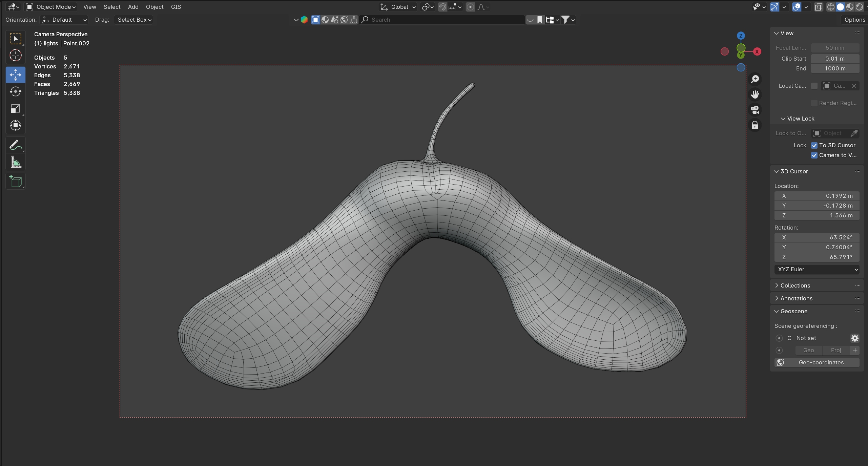868x466 pixels.
Task: Select the Scale tool
Action: (x=16, y=109)
